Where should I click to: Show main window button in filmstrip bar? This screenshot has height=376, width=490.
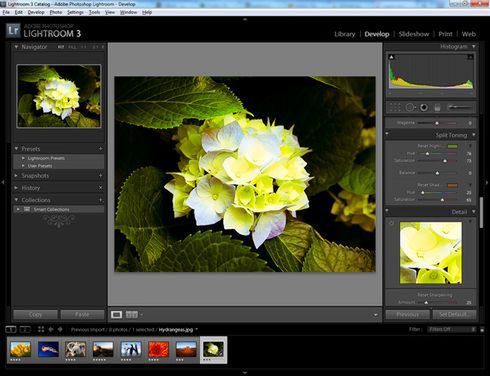[11, 329]
